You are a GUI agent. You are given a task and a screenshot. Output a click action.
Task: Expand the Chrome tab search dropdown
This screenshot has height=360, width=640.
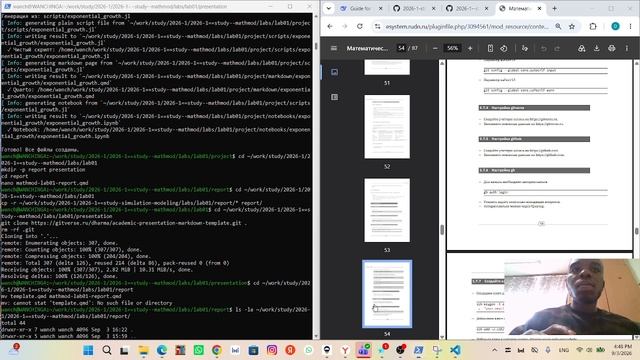(329, 8)
